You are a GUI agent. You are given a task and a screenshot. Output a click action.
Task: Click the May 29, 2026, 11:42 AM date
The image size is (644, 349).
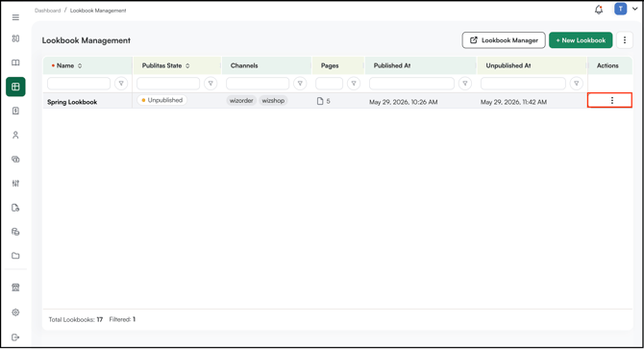[x=513, y=102]
